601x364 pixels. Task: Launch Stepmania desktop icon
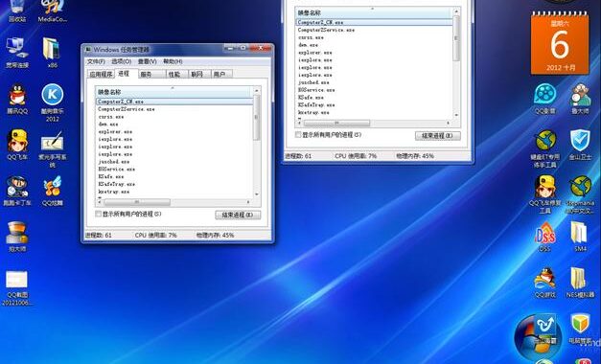580,193
